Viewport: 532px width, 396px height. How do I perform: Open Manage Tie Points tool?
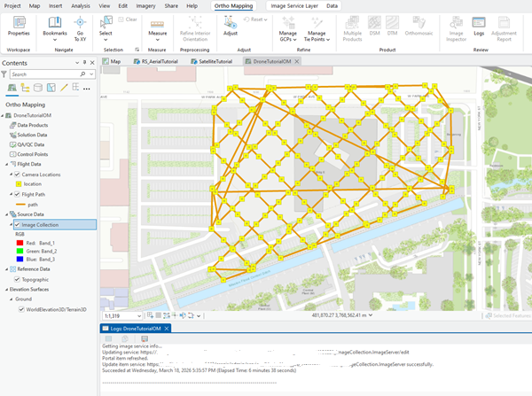click(317, 28)
